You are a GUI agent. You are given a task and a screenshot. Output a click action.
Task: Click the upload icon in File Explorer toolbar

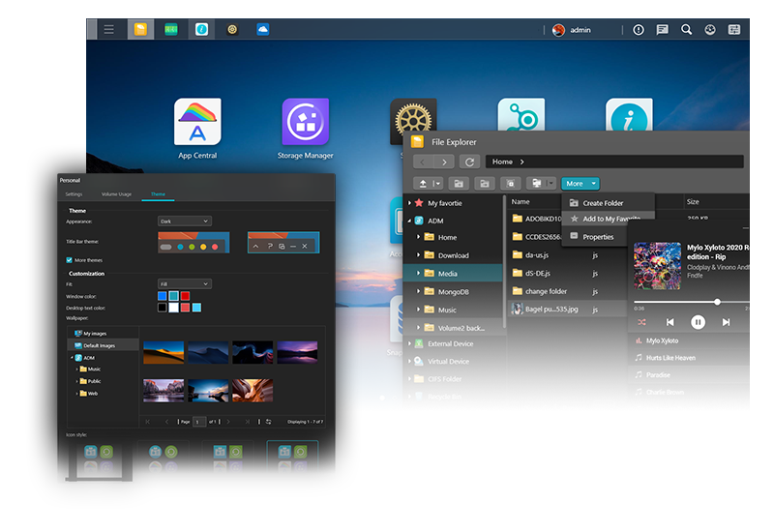coord(423,183)
